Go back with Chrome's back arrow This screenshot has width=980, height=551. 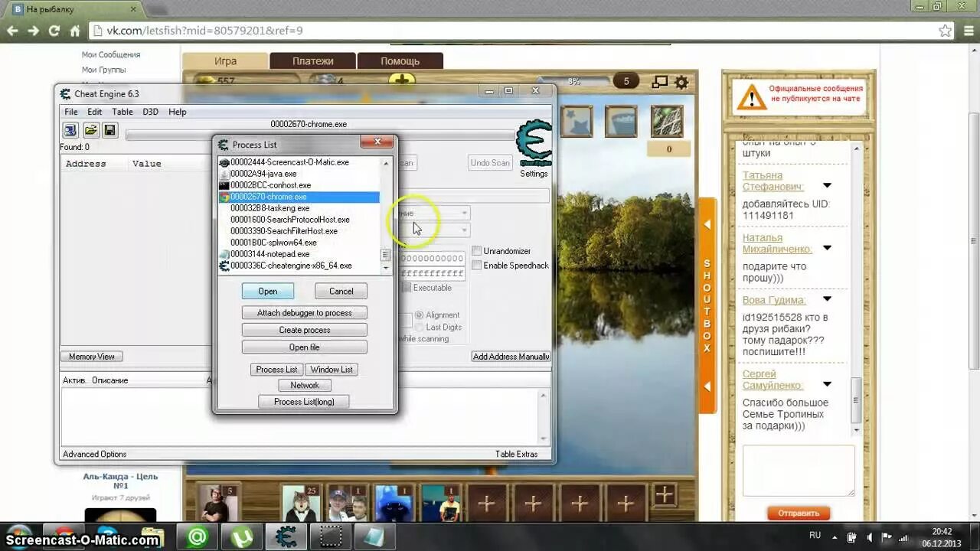(13, 31)
